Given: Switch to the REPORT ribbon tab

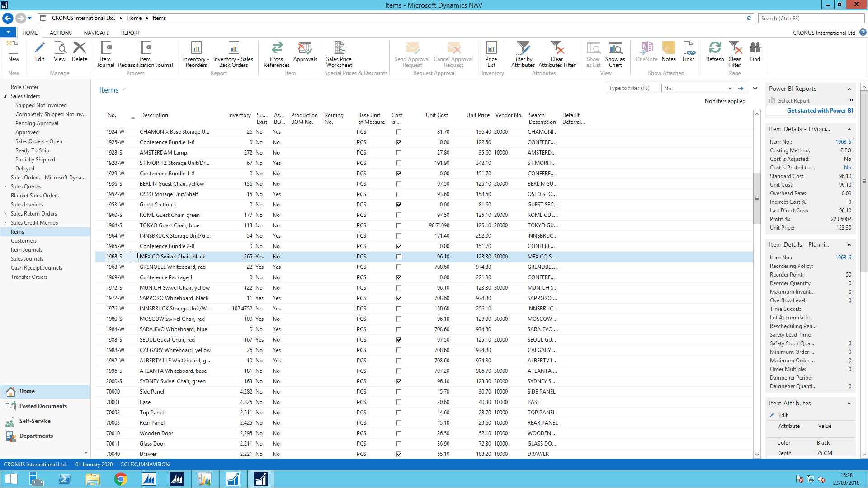Looking at the screenshot, I should point(131,33).
